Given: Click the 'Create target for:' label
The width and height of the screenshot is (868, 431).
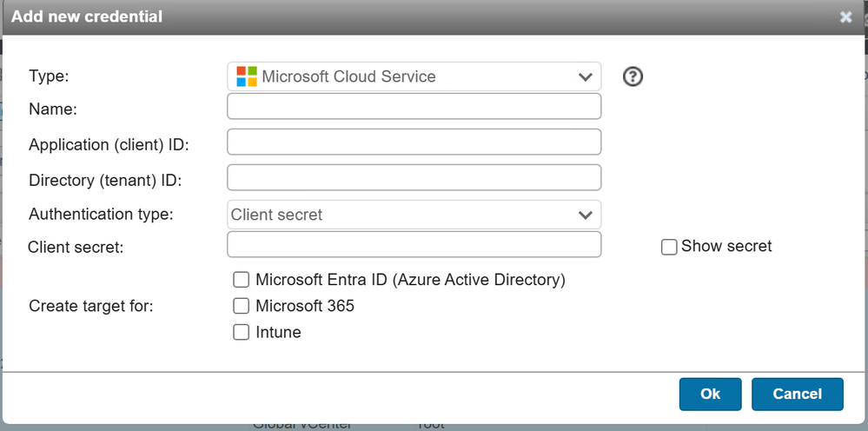Looking at the screenshot, I should pos(91,306).
